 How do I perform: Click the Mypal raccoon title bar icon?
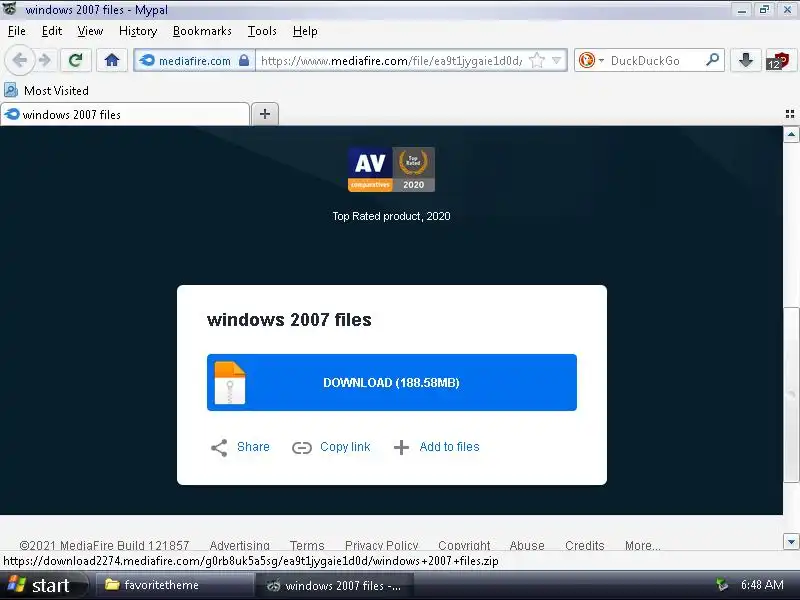pos(10,9)
